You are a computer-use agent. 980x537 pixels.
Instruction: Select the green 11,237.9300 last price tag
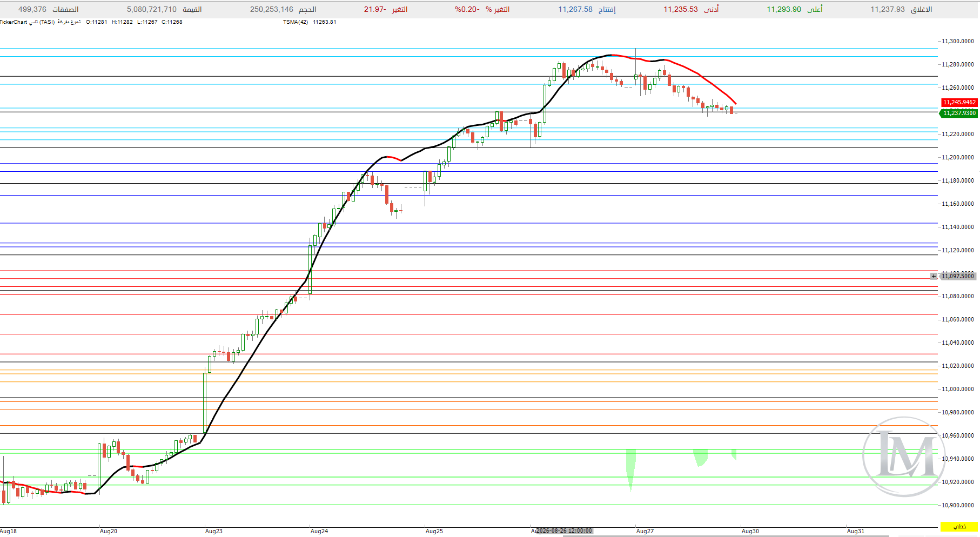[x=959, y=113]
